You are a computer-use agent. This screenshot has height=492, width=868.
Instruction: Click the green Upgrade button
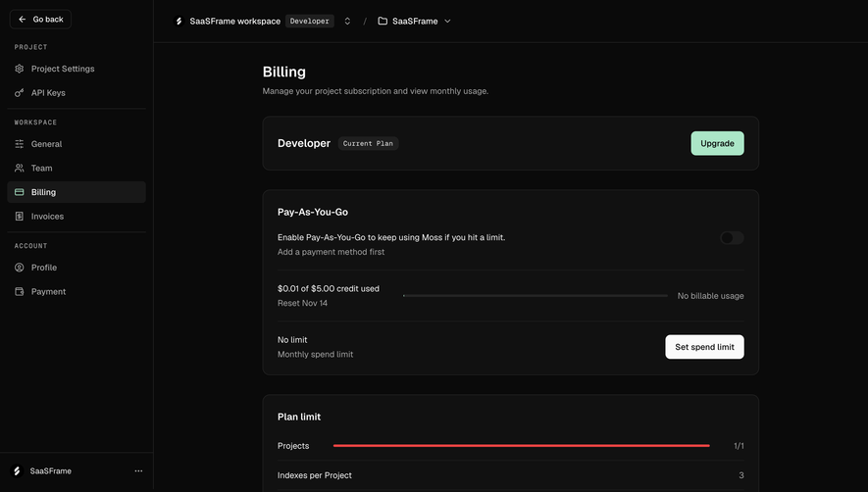717,143
